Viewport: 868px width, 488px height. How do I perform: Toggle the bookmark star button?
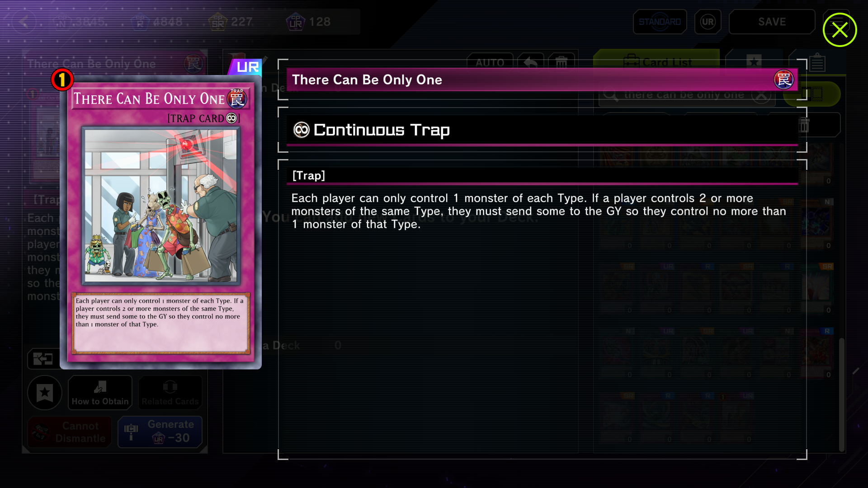(x=45, y=393)
